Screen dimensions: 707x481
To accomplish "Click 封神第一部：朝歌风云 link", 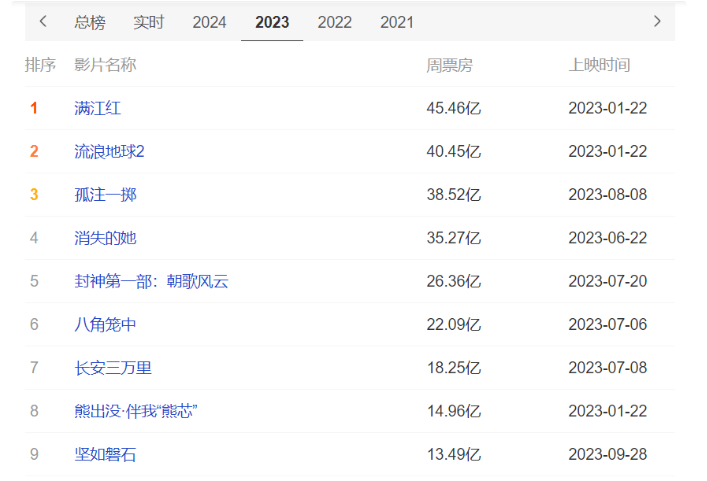I will pyautogui.click(x=151, y=281).
